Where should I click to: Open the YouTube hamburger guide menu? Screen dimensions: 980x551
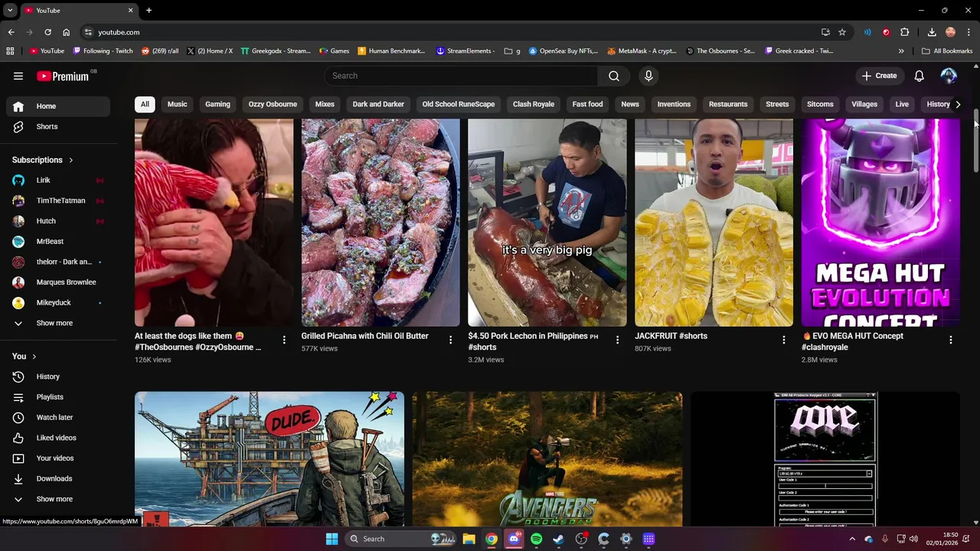[x=18, y=76]
